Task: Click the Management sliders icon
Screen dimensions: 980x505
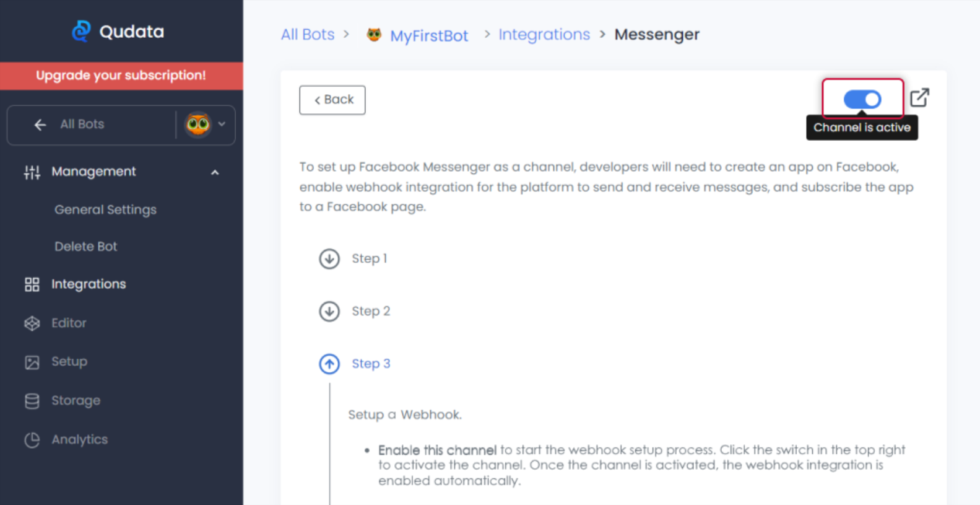Action: click(32, 172)
